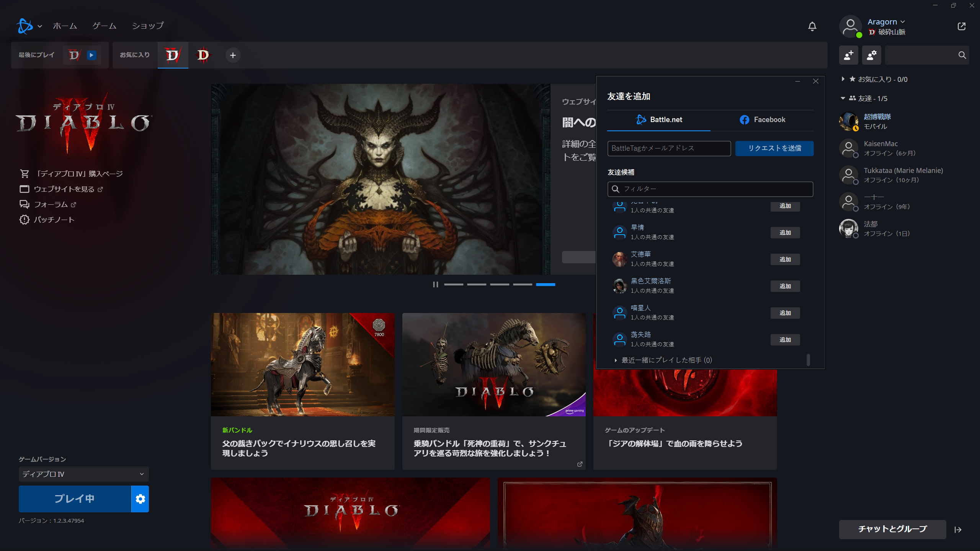Click the リクエストを送信 button
Image resolution: width=980 pixels, height=551 pixels.
[x=774, y=148]
